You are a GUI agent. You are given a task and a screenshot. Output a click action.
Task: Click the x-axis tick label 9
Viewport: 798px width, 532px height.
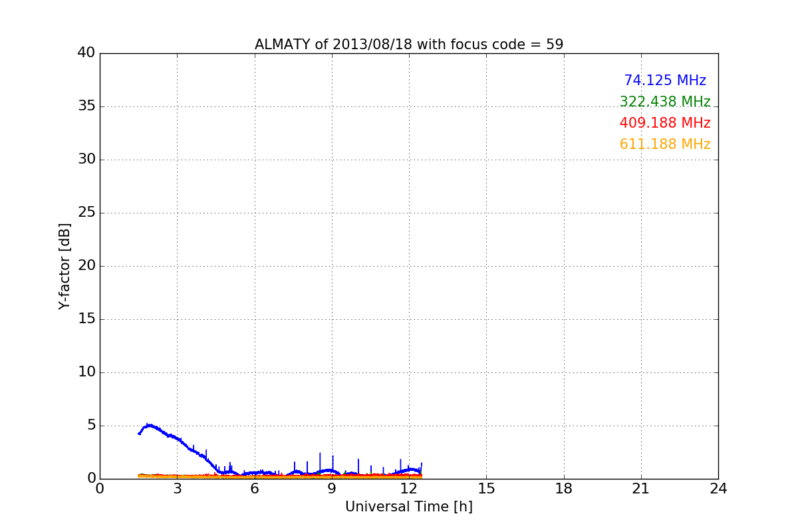click(x=332, y=489)
